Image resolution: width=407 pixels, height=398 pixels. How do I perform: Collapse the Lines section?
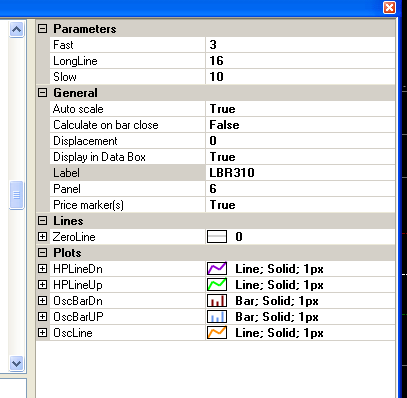click(42, 221)
